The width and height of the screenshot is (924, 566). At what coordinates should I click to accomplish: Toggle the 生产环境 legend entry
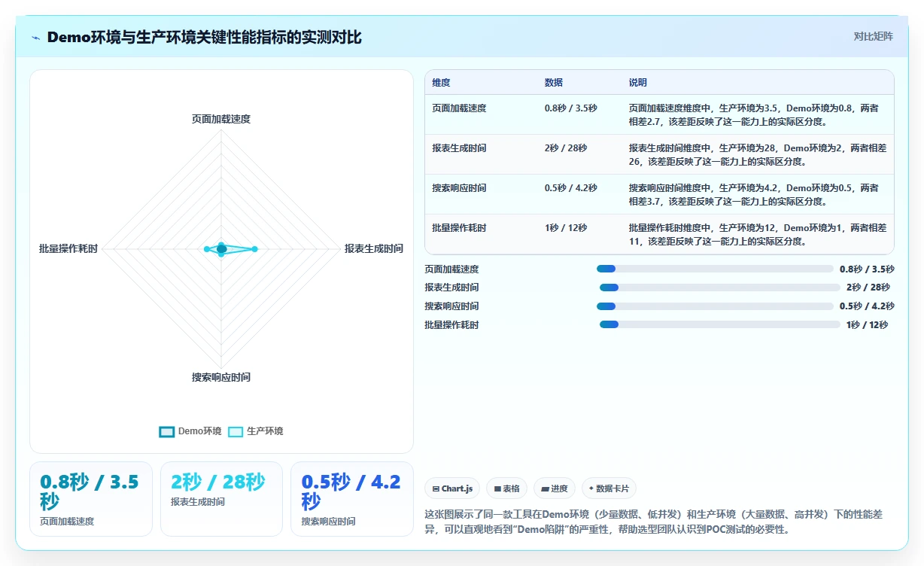click(x=256, y=431)
